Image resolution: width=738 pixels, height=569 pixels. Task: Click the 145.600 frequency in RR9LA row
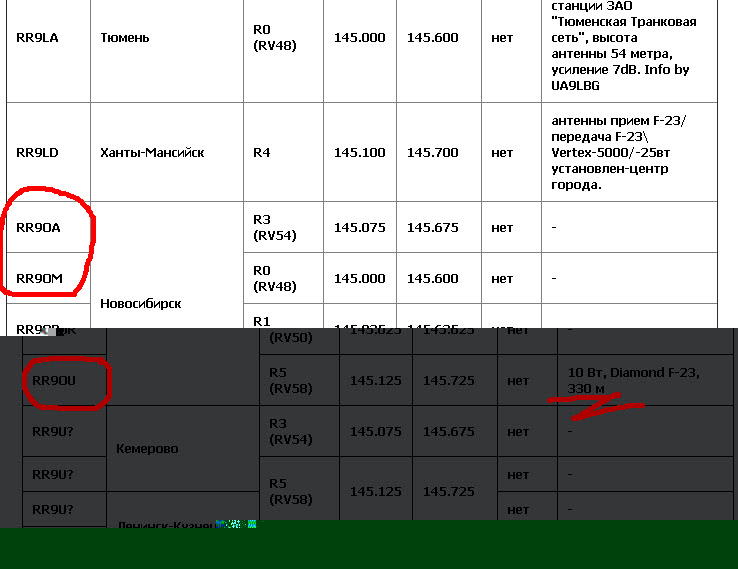(x=432, y=38)
